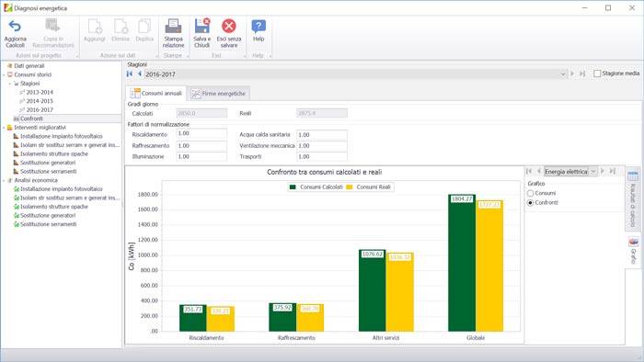Open Grafico side tab
644x362 pixels.
coord(633,251)
